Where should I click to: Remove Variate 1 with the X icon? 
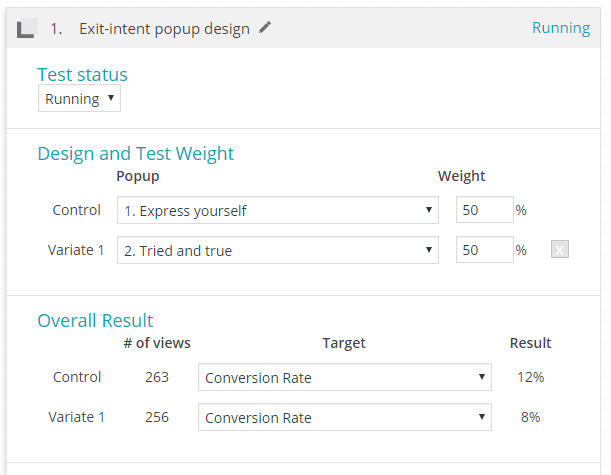(x=560, y=250)
